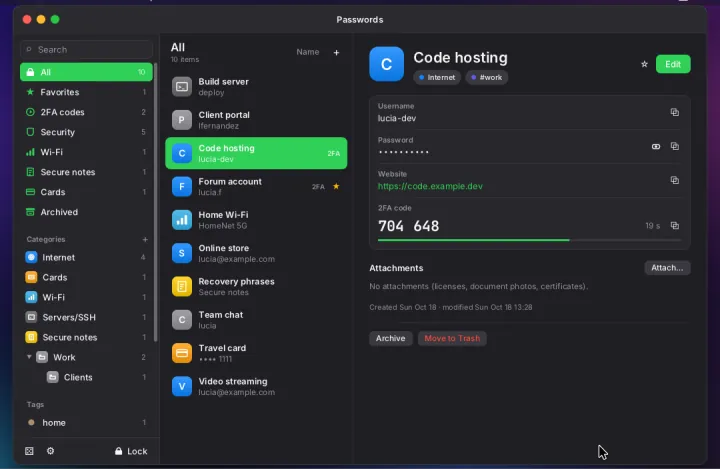Change the Name sort order

pos(308,52)
